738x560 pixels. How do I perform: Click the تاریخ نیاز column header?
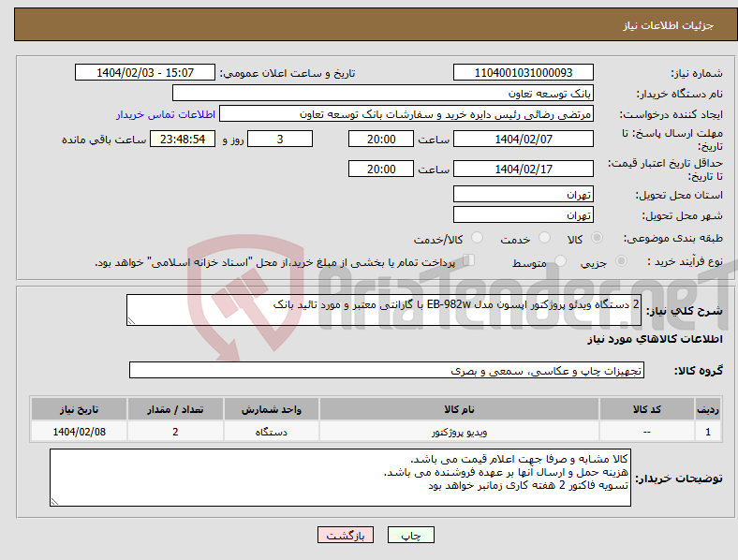[79, 409]
